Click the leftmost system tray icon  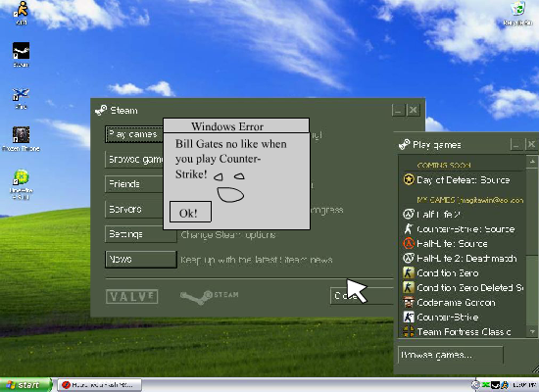click(x=476, y=385)
